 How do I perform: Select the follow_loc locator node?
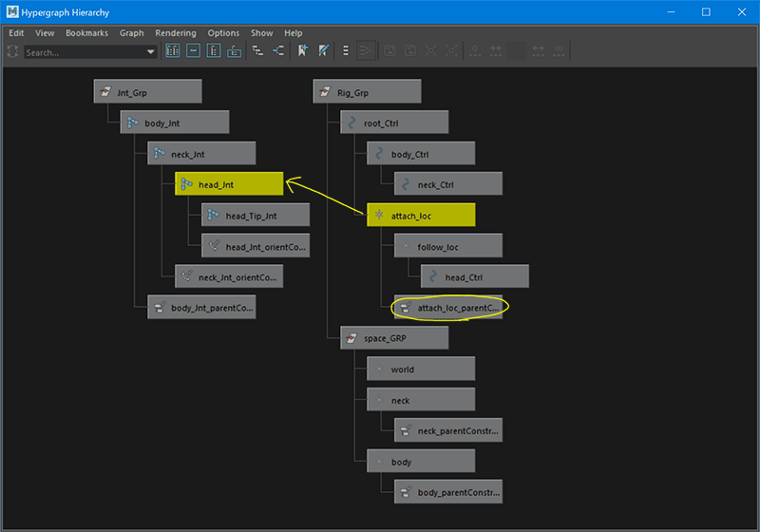[x=448, y=246]
